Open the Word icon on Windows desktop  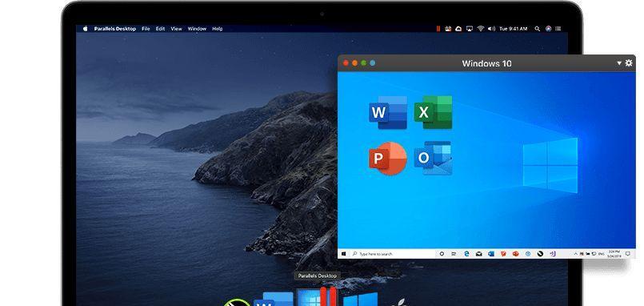click(x=388, y=112)
